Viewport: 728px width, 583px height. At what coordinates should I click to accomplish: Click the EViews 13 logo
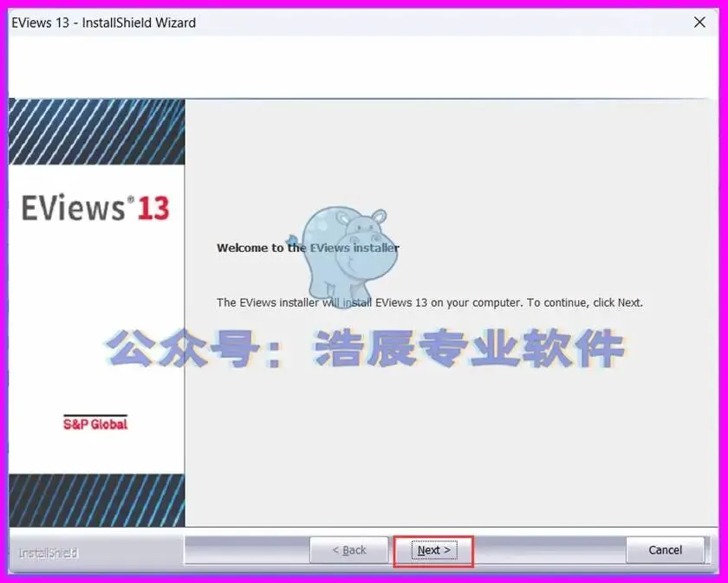[95, 208]
